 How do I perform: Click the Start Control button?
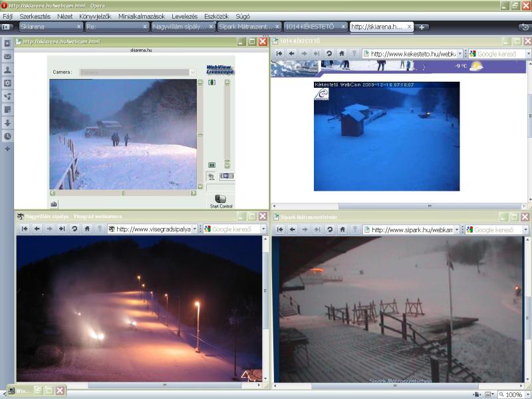pos(221,201)
